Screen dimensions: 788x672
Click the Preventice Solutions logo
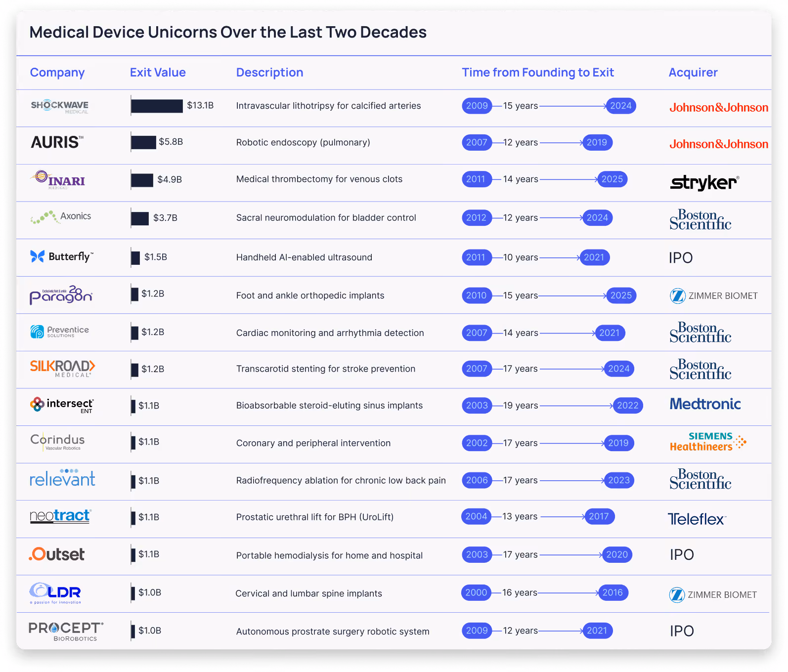click(x=60, y=332)
